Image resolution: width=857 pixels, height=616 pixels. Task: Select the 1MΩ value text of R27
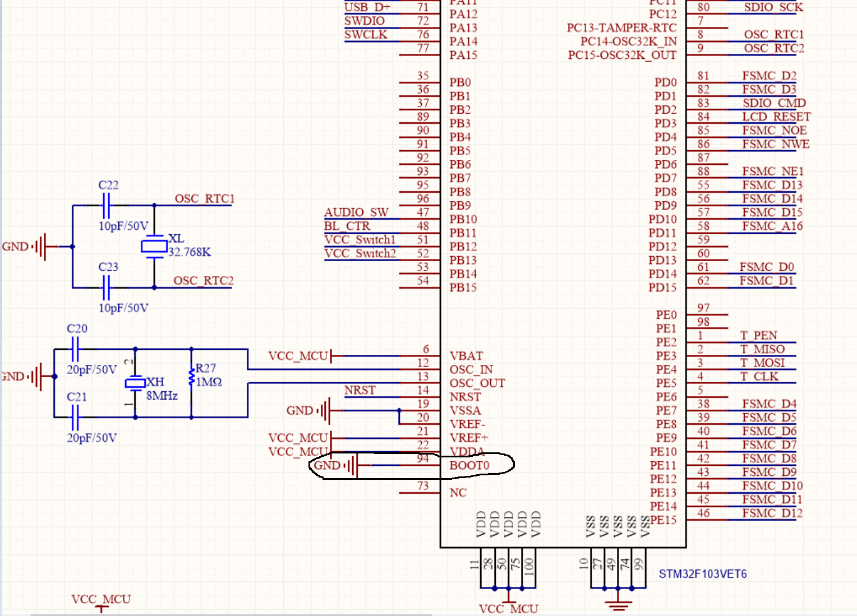click(x=209, y=382)
